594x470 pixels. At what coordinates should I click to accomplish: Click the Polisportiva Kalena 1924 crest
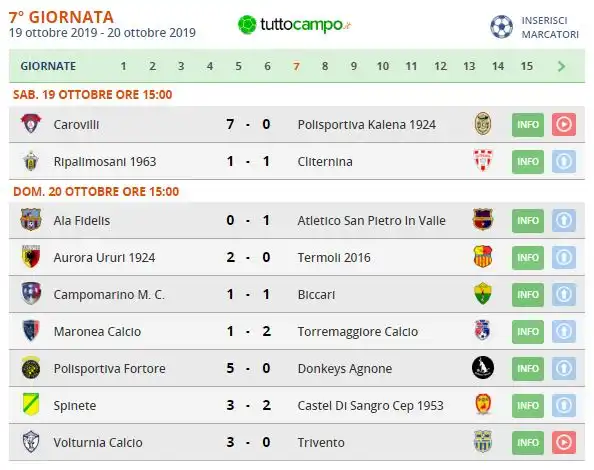pyautogui.click(x=483, y=123)
